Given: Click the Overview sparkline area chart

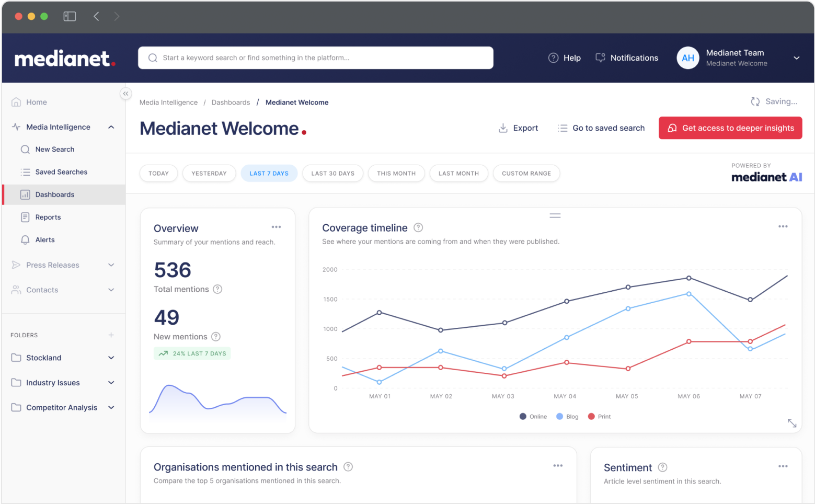Looking at the screenshot, I should (217, 403).
